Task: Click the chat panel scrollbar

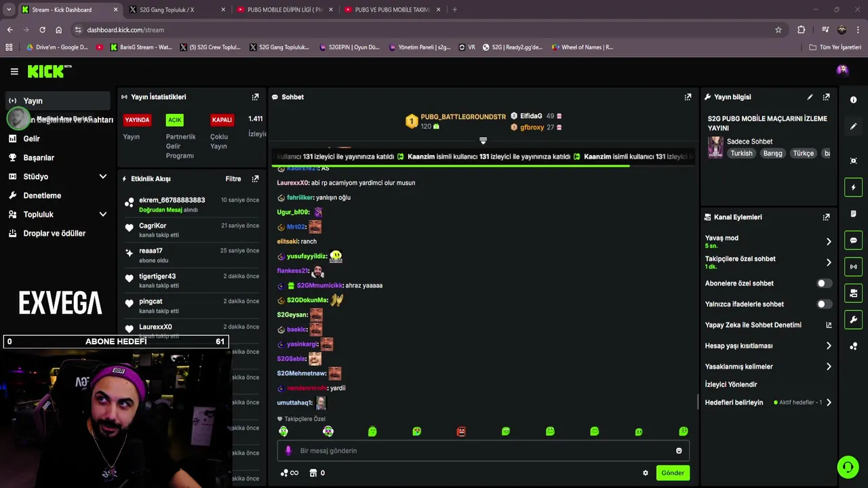Action: [x=698, y=402]
